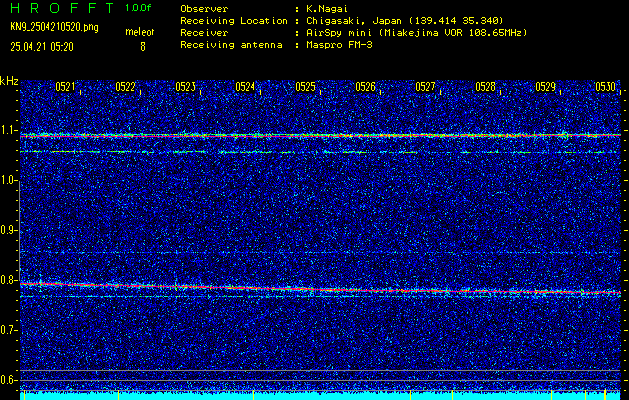Click the 0.6 frequency axis label
Screen dimensions: 629x400
(9, 380)
